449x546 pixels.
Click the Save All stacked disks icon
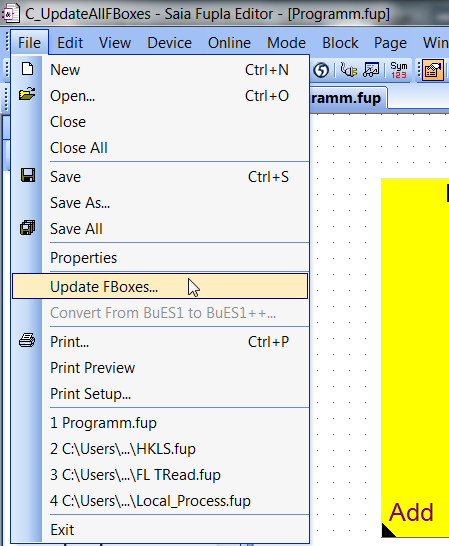(27, 228)
